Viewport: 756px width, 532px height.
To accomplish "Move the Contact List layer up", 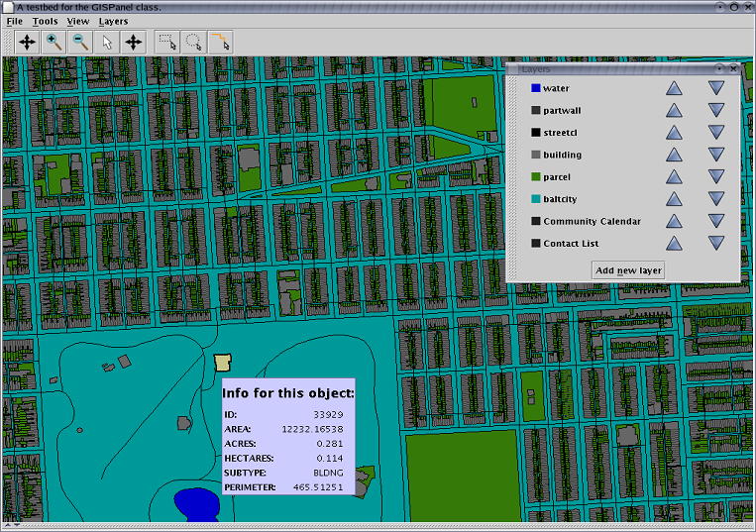I will tap(674, 243).
